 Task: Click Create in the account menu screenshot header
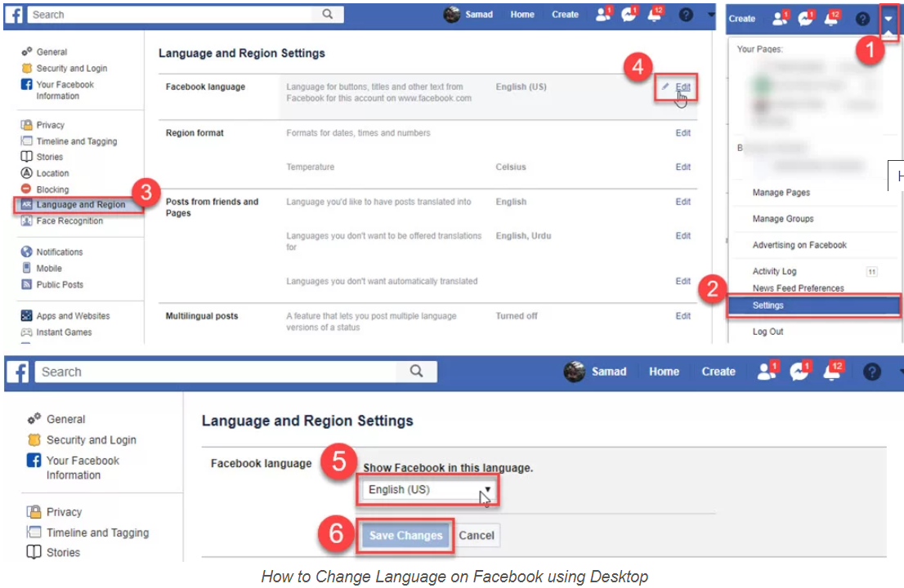point(742,19)
